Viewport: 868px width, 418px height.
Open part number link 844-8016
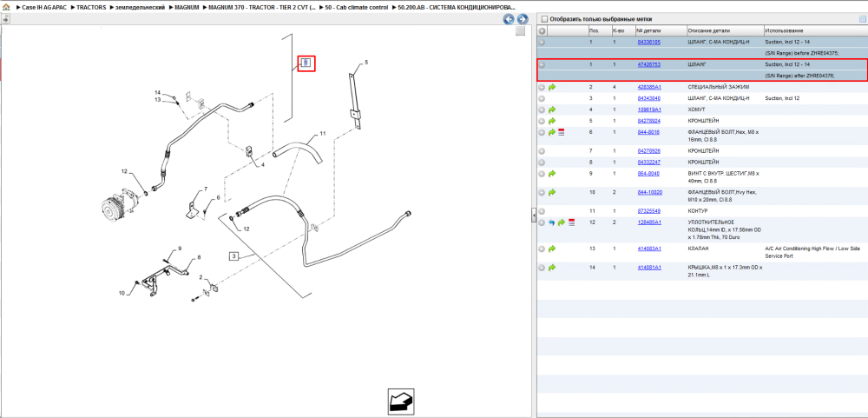point(648,132)
